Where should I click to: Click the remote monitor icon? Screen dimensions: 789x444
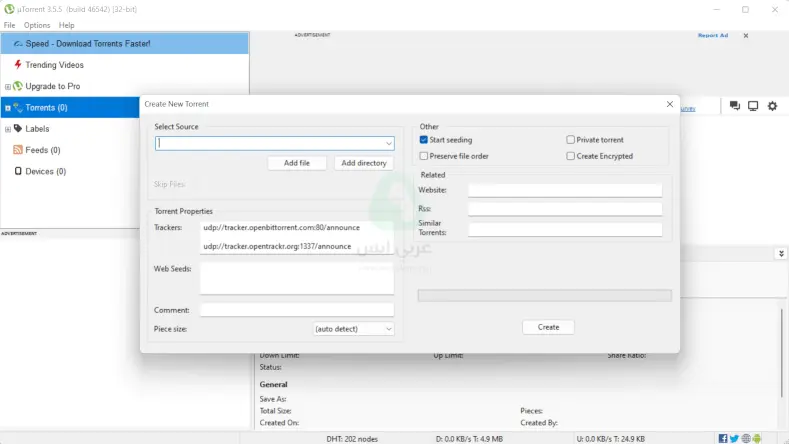[x=753, y=106]
